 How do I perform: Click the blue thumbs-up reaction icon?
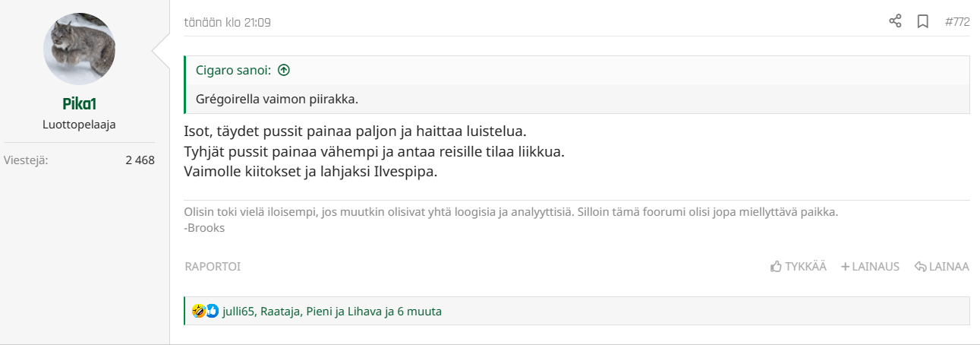pos(212,311)
